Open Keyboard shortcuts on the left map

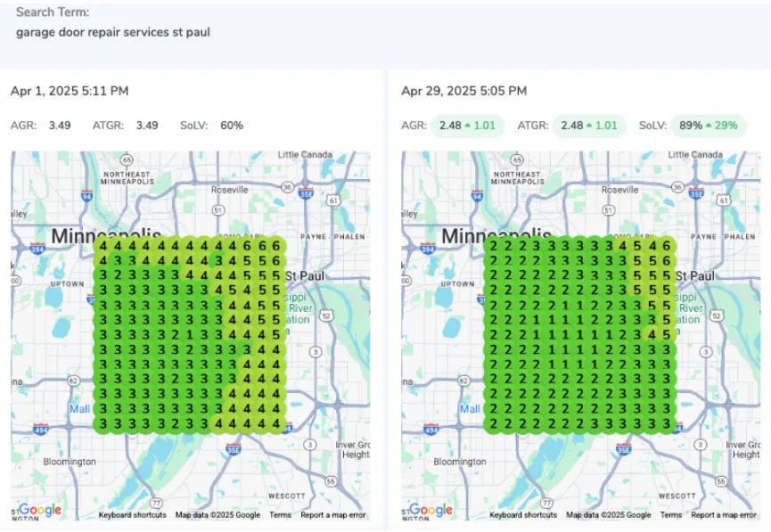pos(132,515)
